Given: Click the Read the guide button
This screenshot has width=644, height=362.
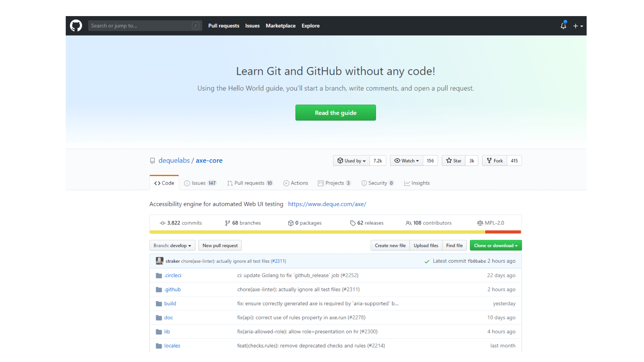Looking at the screenshot, I should click(x=335, y=113).
